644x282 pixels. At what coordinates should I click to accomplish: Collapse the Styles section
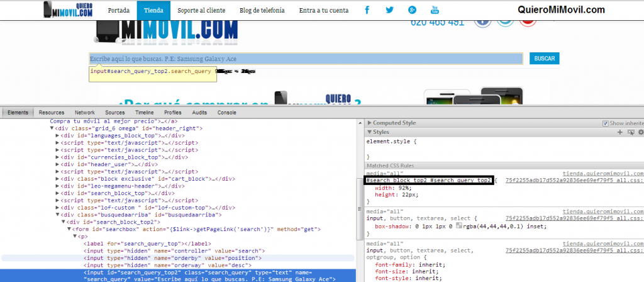(370, 132)
